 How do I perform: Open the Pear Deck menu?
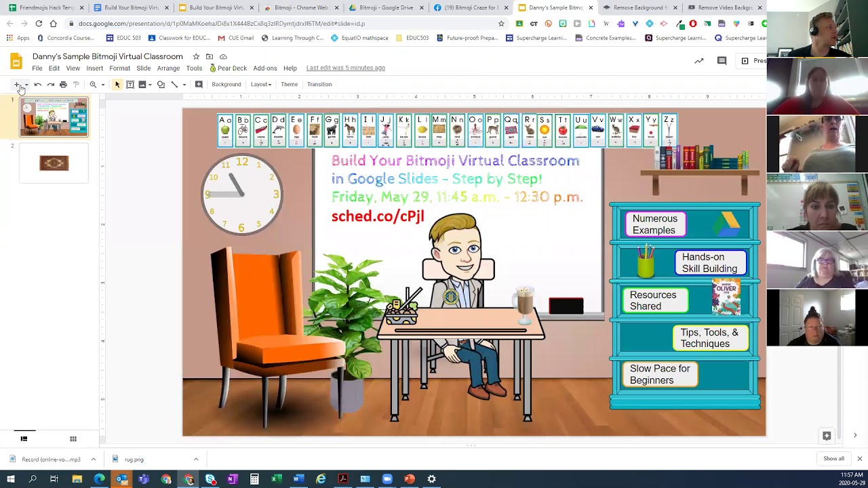[229, 68]
